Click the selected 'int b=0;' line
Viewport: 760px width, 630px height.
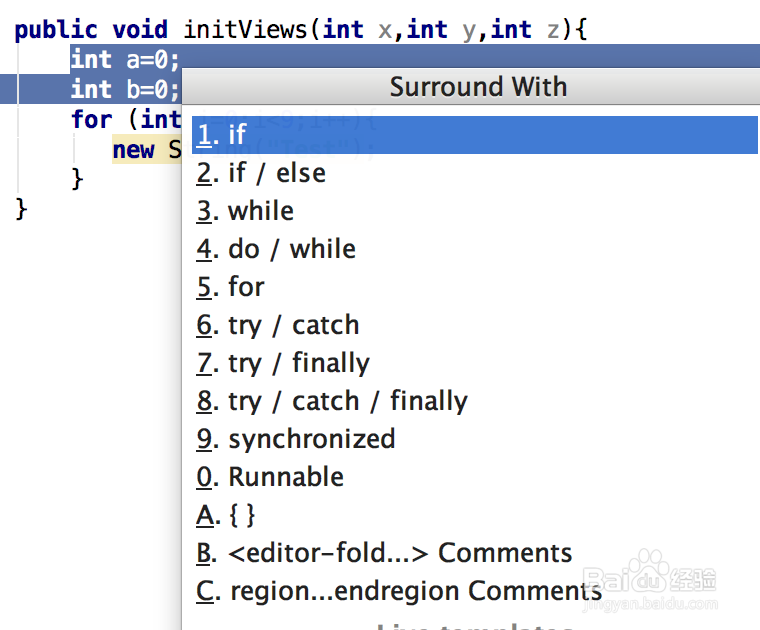coord(125,90)
